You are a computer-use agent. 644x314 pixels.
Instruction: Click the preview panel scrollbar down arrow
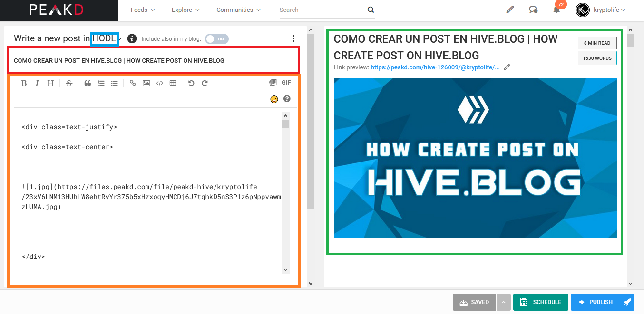pos(630,284)
